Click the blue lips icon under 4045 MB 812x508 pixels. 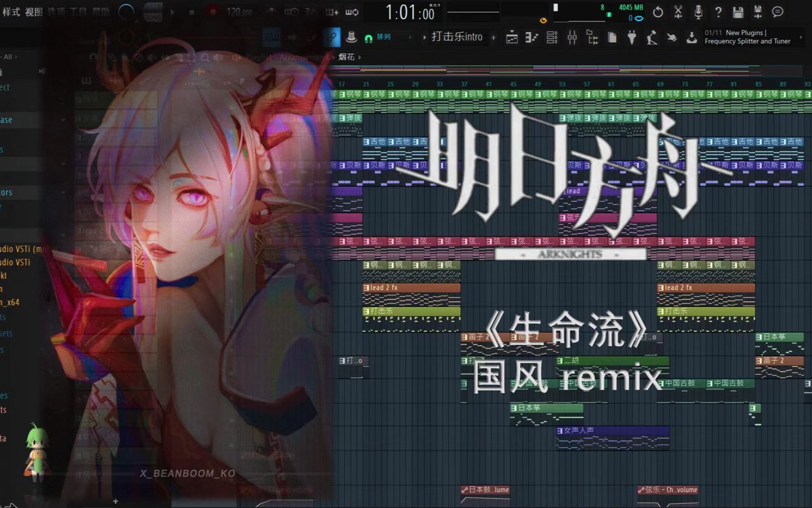[639, 18]
